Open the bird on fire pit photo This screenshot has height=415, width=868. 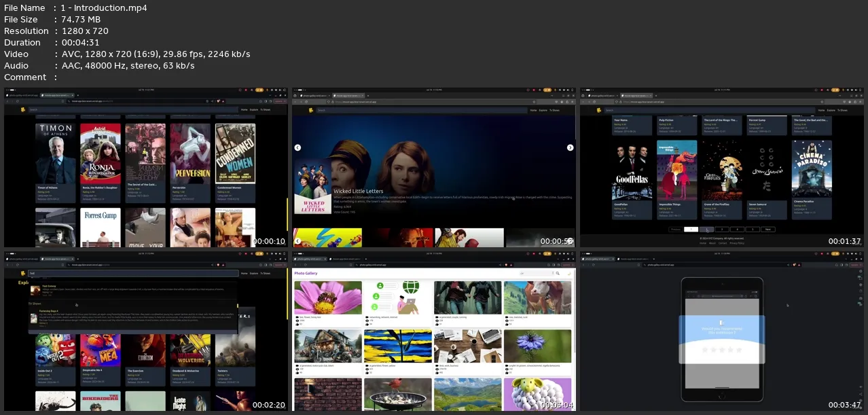(x=397, y=395)
